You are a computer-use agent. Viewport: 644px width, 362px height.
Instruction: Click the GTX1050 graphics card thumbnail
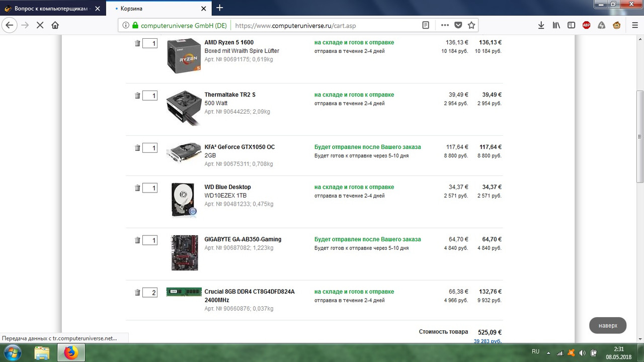[x=184, y=152]
